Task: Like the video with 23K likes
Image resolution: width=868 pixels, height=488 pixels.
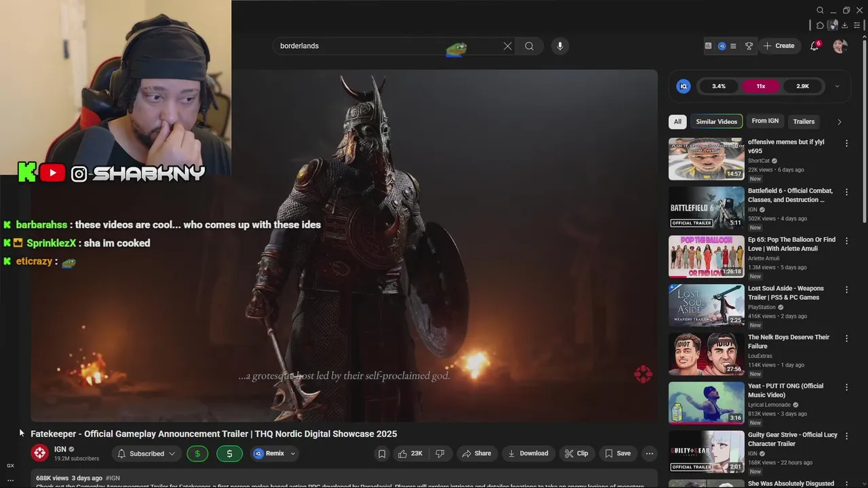Action: [410, 453]
